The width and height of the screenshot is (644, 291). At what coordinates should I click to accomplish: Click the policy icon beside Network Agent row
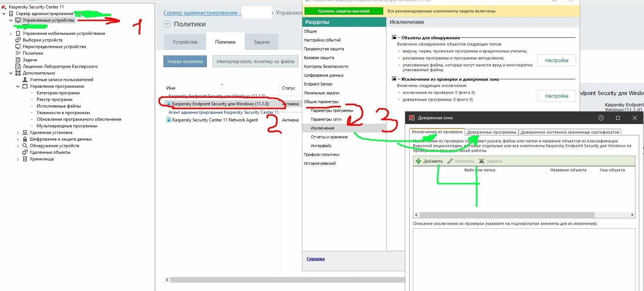pyautogui.click(x=169, y=120)
